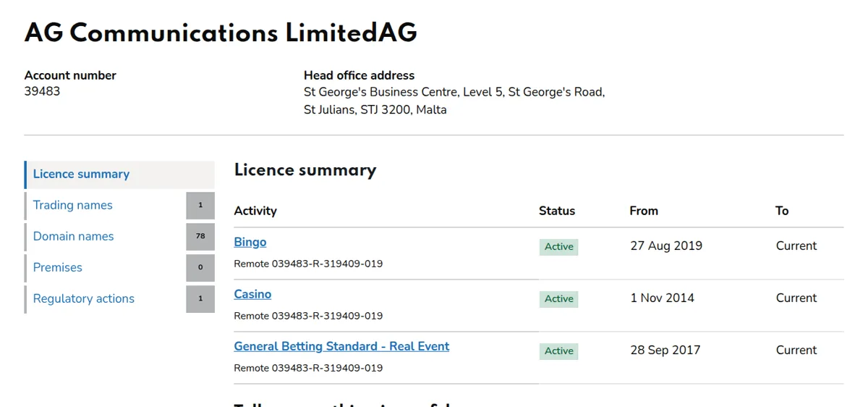Click the date 27 Aug 2019
The image size is (868, 407).
(x=666, y=246)
